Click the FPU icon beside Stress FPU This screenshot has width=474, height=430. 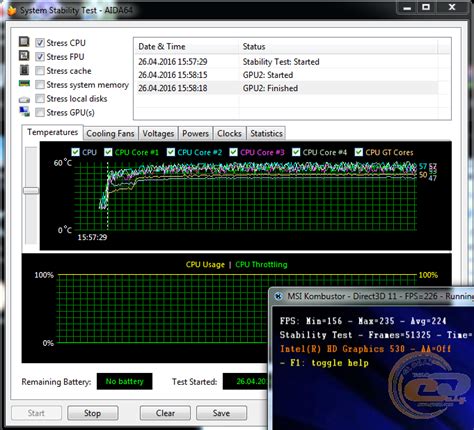24,55
